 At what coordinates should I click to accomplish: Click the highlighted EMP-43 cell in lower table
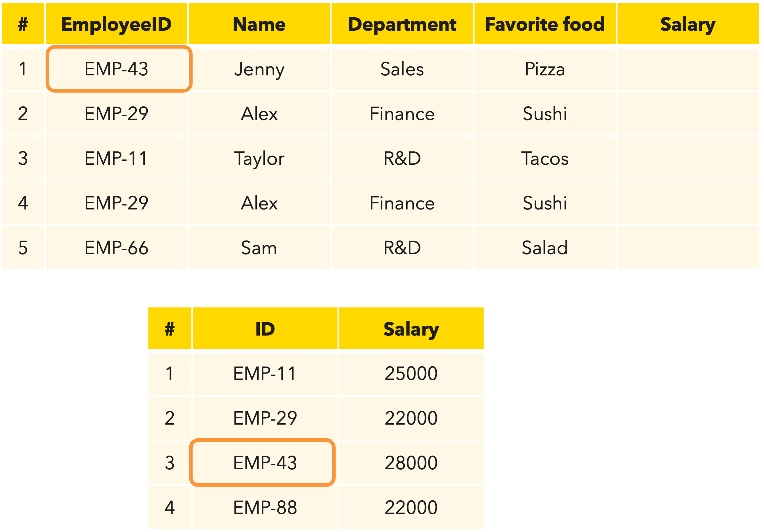point(262,463)
